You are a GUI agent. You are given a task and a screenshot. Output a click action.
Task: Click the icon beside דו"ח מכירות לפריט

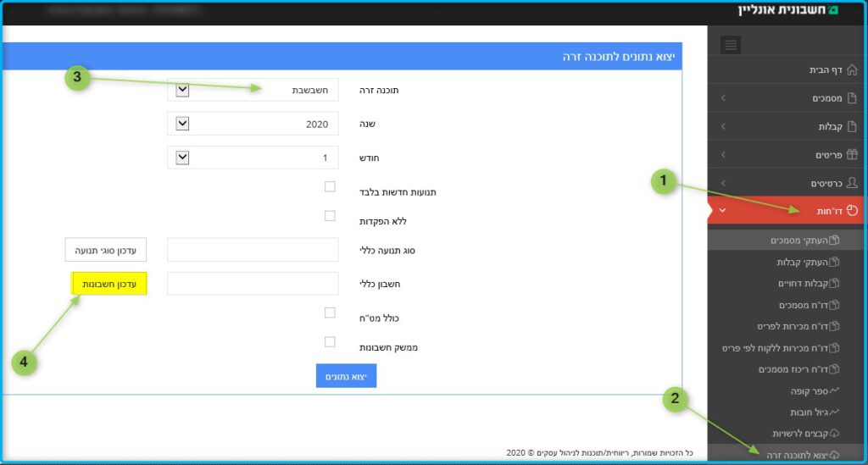834,326
